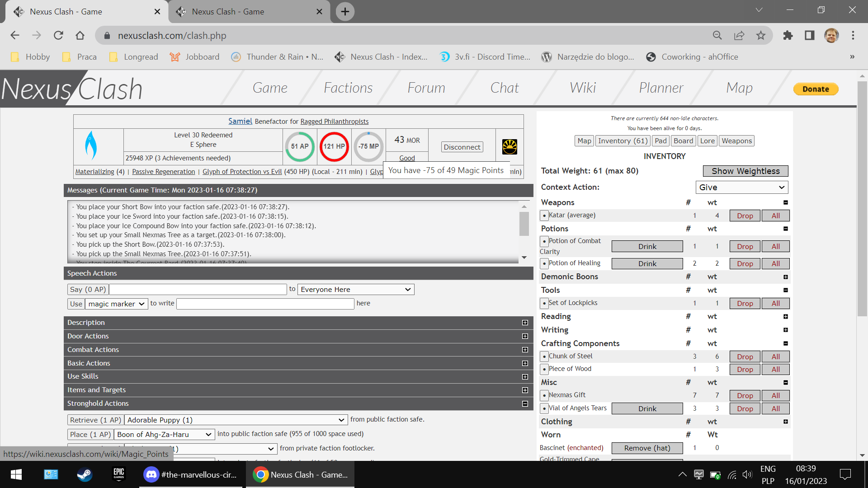This screenshot has height=488, width=868.
Task: Open Discord window from taskbar
Action: coord(190,474)
